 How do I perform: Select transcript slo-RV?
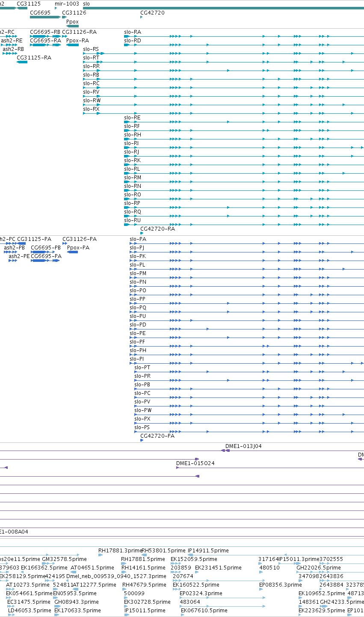(x=91, y=92)
